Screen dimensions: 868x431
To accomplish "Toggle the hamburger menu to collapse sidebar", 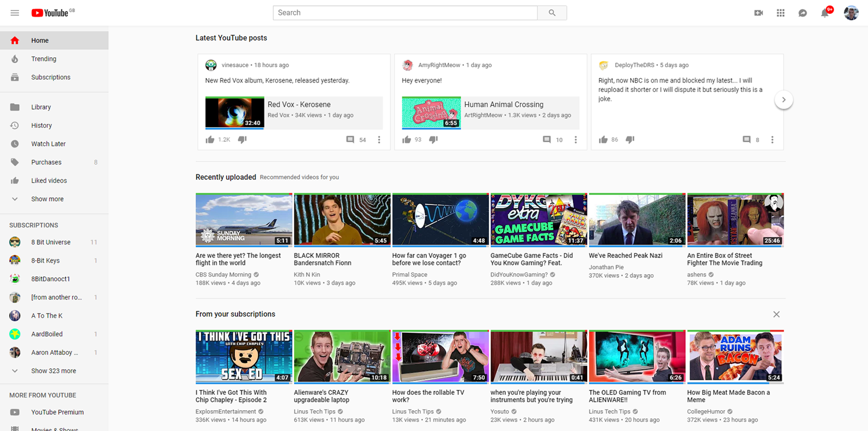I will point(14,12).
